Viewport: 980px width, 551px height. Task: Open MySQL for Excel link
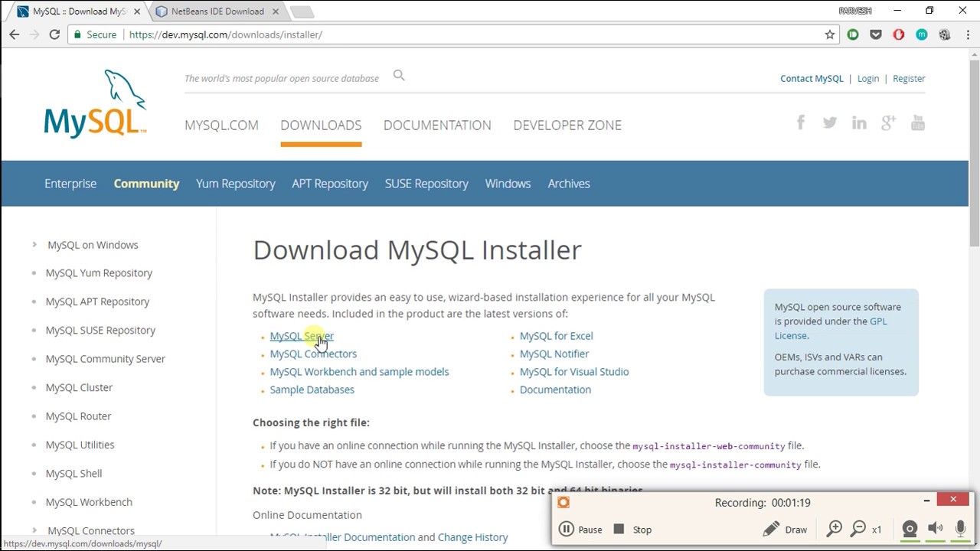coord(556,336)
